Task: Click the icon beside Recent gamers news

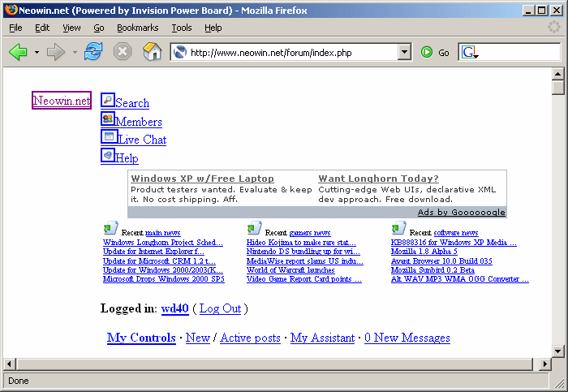Action: [254, 228]
